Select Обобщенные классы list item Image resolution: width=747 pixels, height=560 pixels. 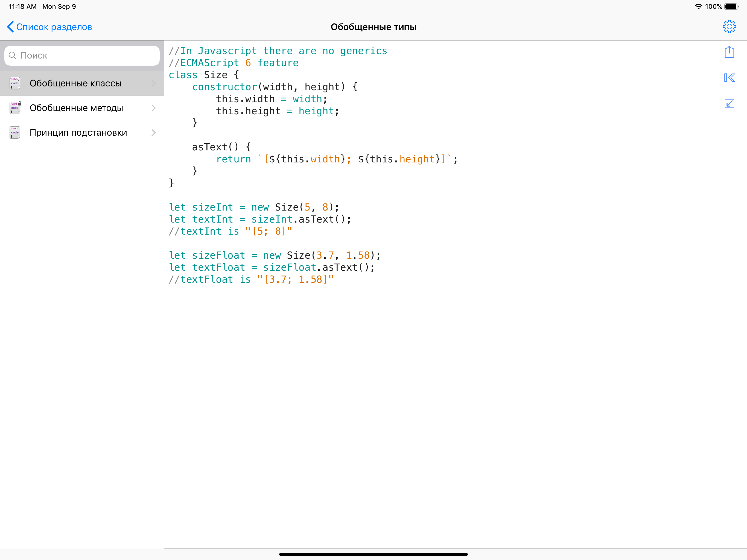tap(75, 83)
